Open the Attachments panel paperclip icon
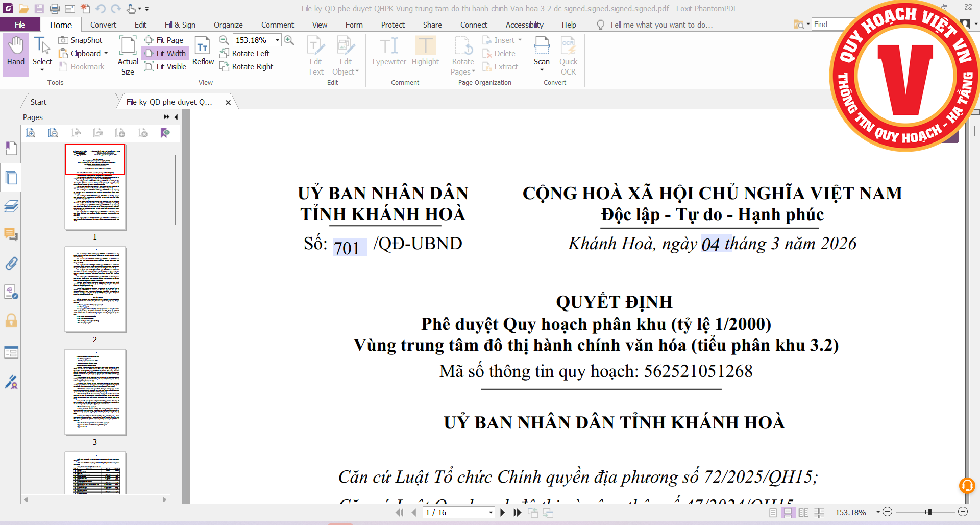Viewport: 980px width, 525px height. pos(11,264)
